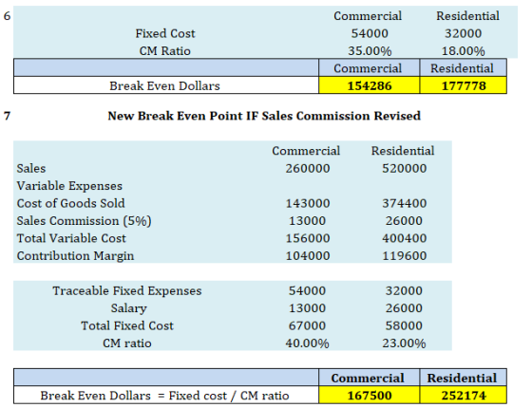Image resolution: width=532 pixels, height=408 pixels.
Task: Click the Cost of Goods Sold label
Action: pyautogui.click(x=71, y=203)
